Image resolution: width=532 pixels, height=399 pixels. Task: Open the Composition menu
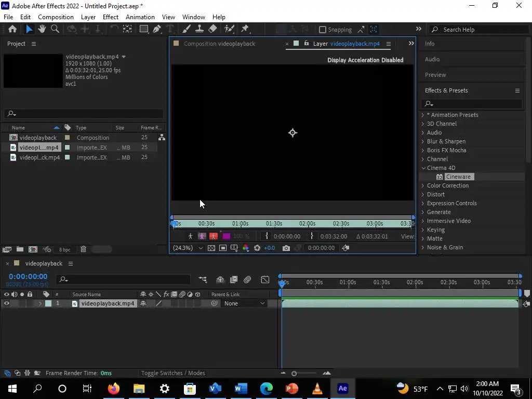tap(56, 17)
